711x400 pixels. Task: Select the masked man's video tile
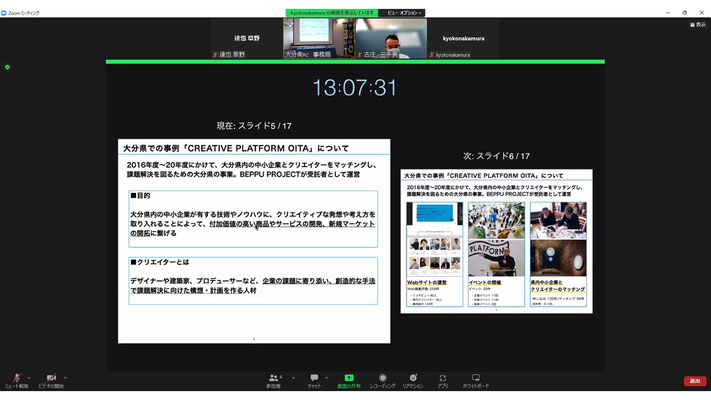click(x=391, y=39)
